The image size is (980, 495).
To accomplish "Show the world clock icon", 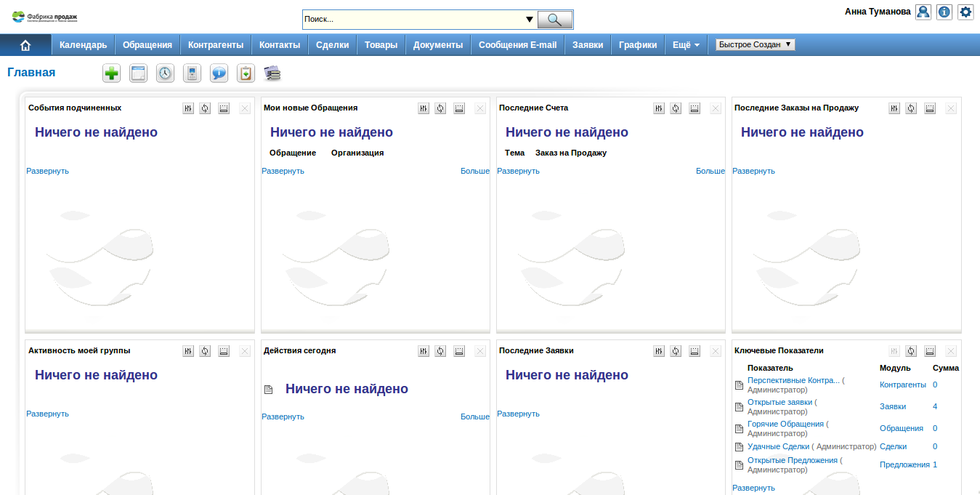I will (166, 73).
